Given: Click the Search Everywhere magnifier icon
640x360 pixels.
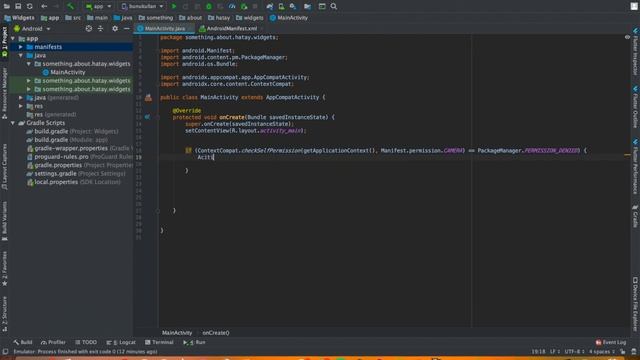Looking at the screenshot, I should [334, 6].
